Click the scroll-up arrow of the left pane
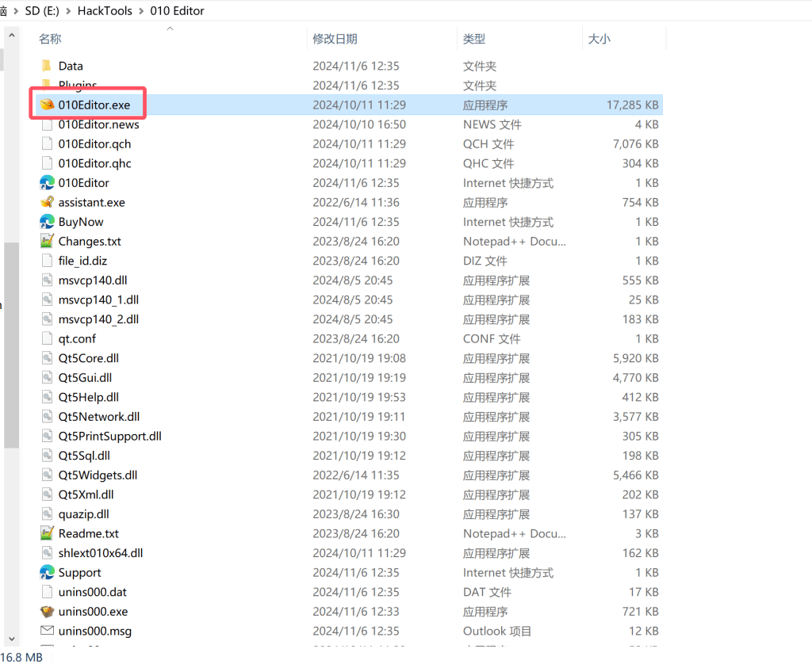Image resolution: width=812 pixels, height=668 pixels. (x=11, y=36)
